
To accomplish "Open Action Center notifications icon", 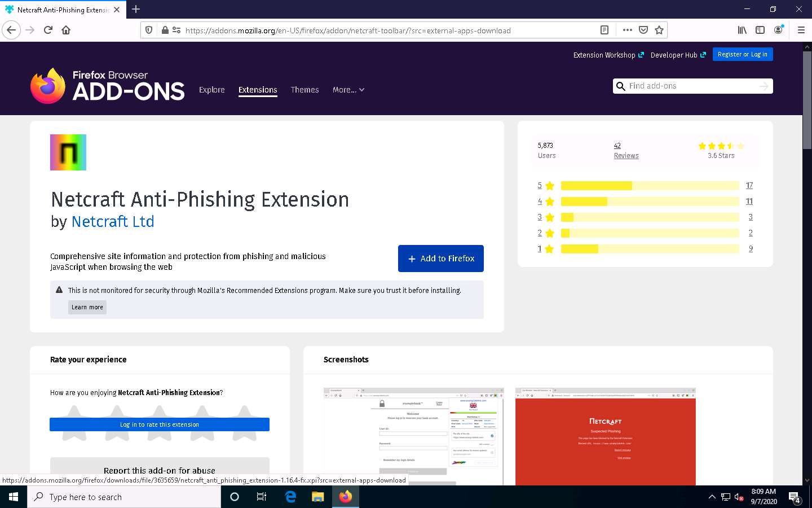I will (x=795, y=497).
